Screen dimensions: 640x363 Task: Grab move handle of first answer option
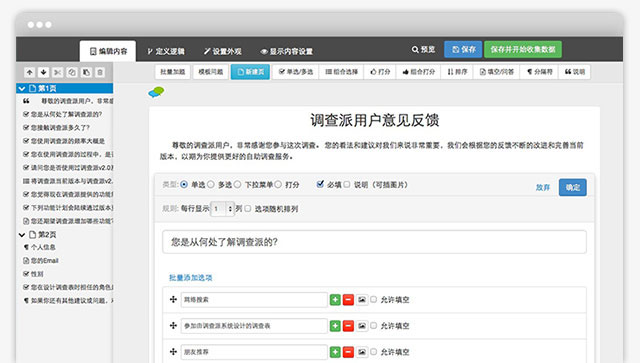(x=173, y=299)
